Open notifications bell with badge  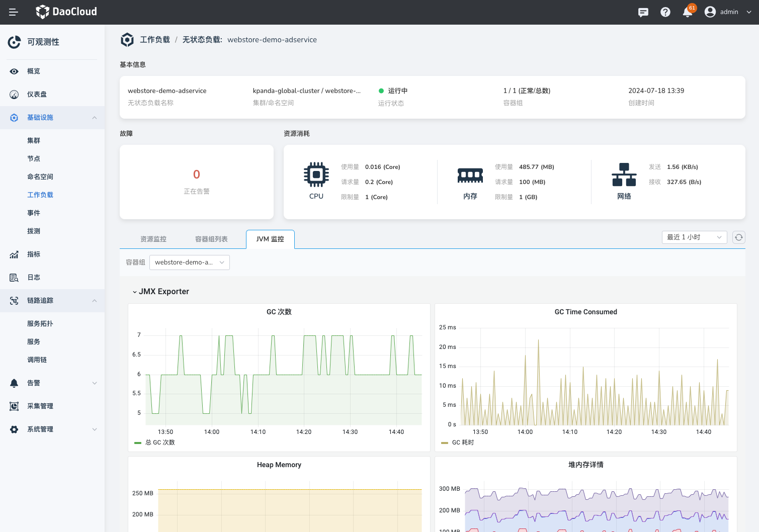[x=688, y=12]
